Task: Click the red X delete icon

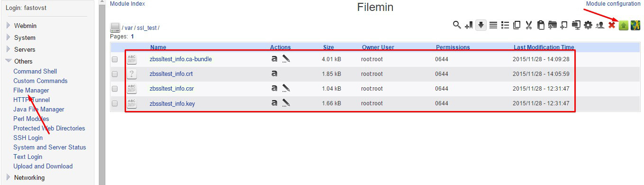Action: tap(612, 26)
